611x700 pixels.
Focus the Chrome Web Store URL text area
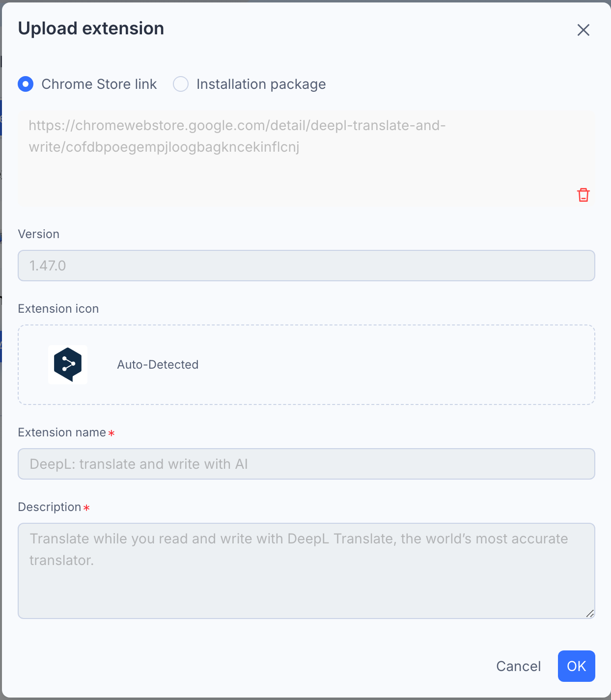pyautogui.click(x=306, y=158)
